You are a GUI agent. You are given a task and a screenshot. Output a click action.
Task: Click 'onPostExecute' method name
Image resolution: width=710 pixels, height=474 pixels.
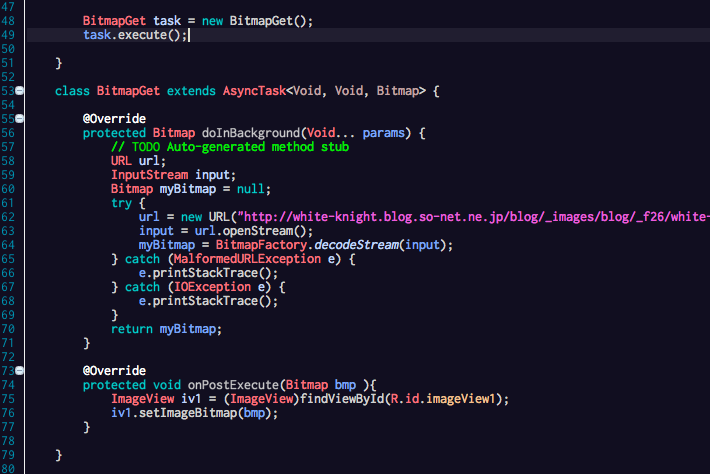coord(233,385)
